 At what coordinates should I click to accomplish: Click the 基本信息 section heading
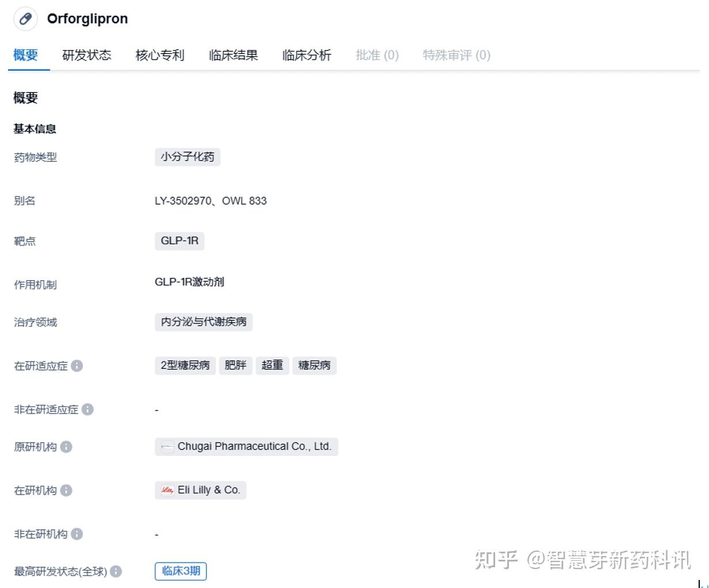coord(35,129)
